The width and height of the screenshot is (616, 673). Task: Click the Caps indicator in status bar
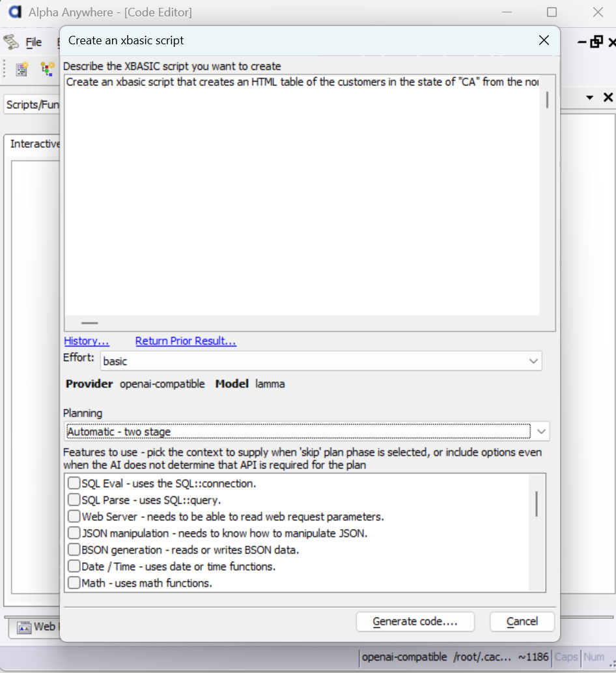point(567,657)
